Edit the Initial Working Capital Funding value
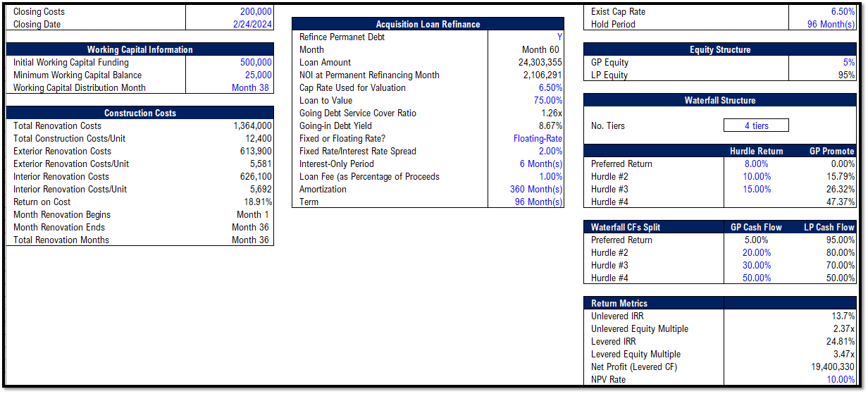The image size is (868, 394). (x=255, y=62)
